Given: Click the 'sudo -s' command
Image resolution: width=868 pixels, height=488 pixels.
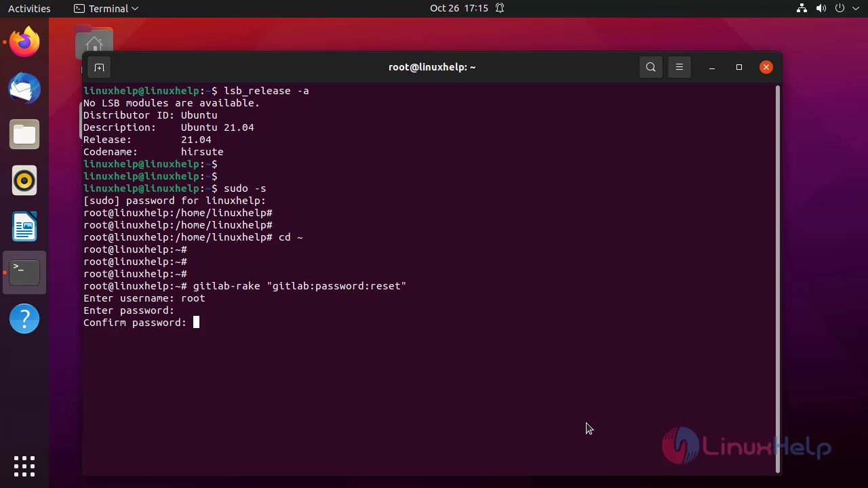Looking at the screenshot, I should pyautogui.click(x=245, y=188).
